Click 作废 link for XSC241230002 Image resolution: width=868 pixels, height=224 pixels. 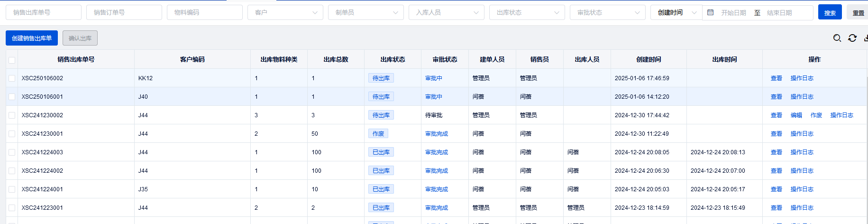click(816, 115)
